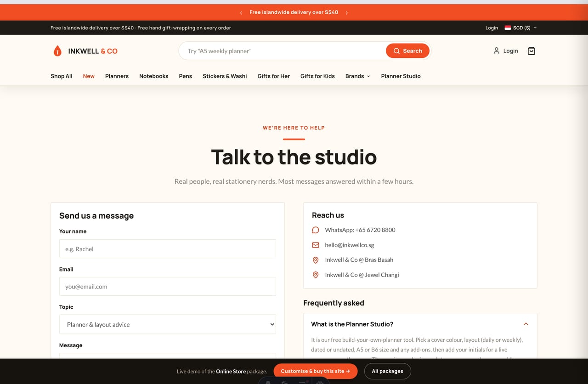The height and width of the screenshot is (384, 588).
Task: Click the INKWELL & CO brand name
Action: coord(93,51)
